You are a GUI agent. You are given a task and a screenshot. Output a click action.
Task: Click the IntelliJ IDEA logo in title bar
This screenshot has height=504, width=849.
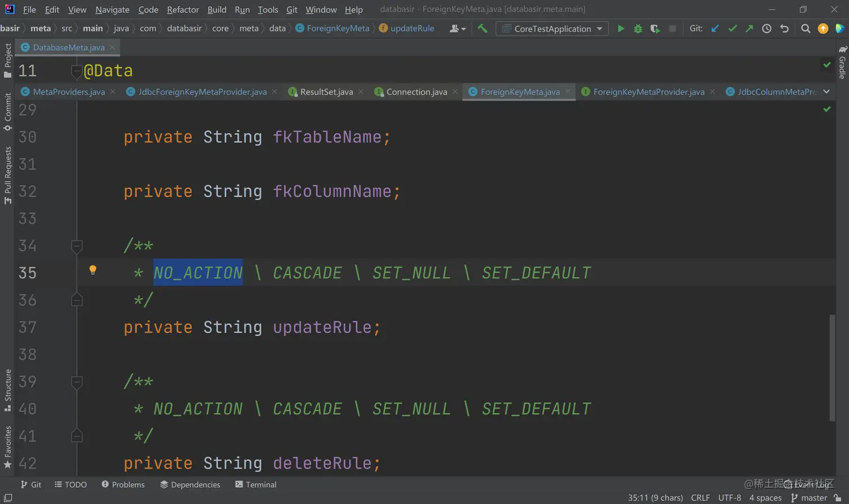click(10, 9)
